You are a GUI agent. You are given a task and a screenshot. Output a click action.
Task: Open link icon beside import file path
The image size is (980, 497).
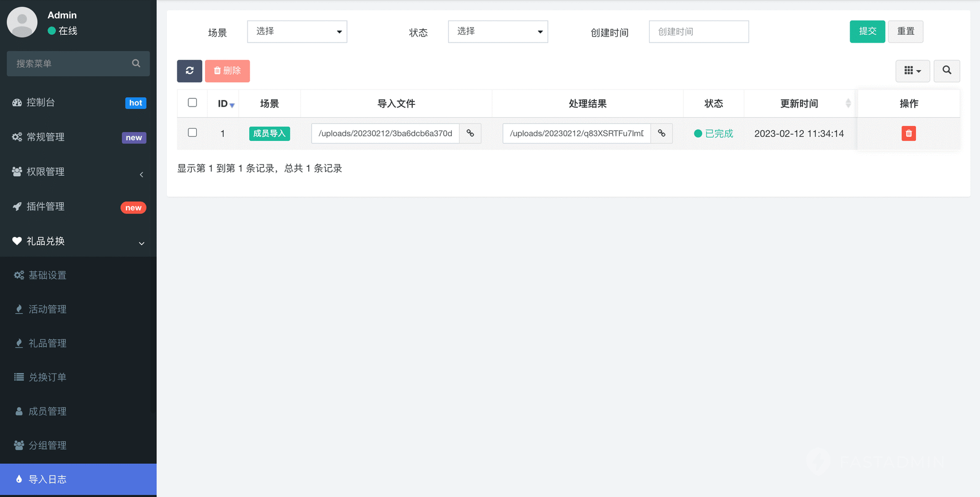point(470,134)
